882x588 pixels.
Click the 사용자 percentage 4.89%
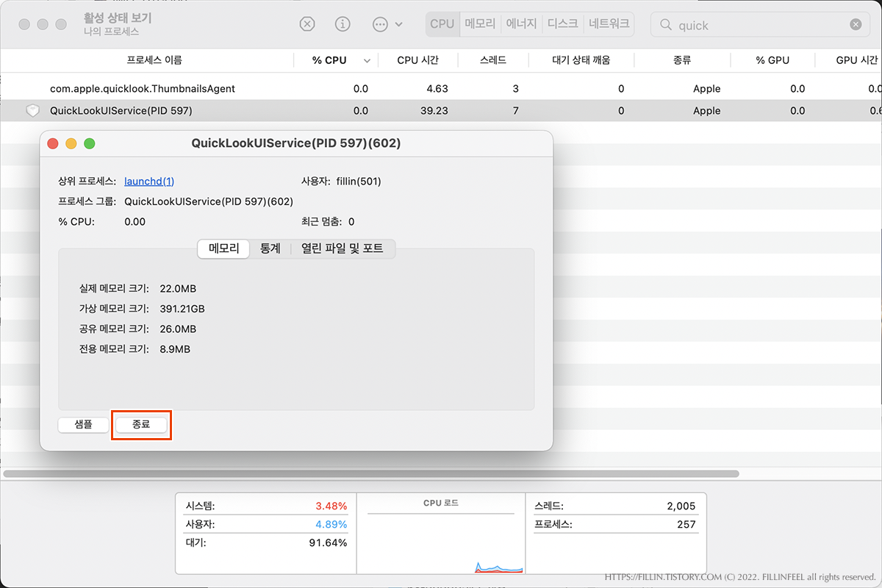click(331, 525)
